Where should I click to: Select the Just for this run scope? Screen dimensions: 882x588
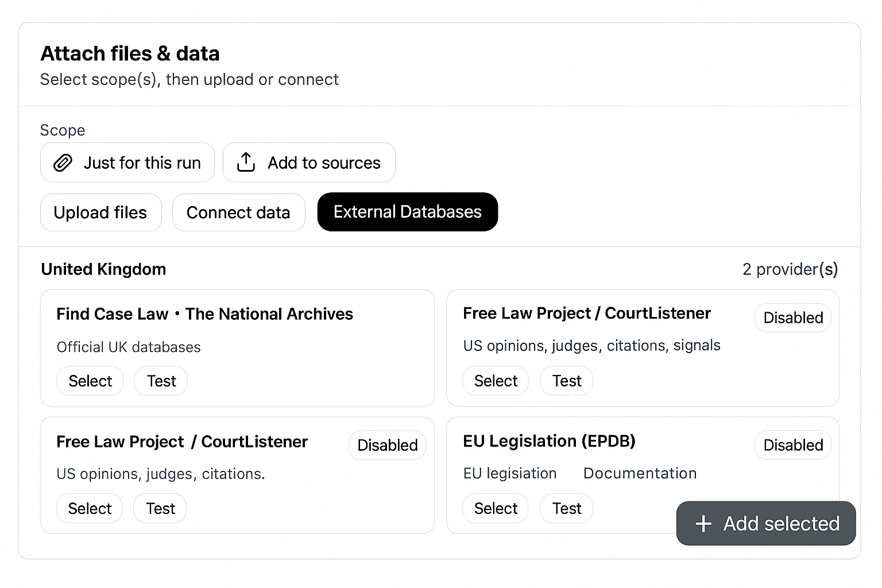pos(127,163)
